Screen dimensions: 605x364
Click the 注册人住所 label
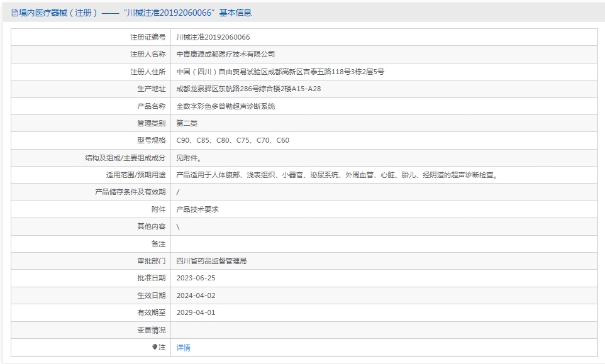point(148,72)
